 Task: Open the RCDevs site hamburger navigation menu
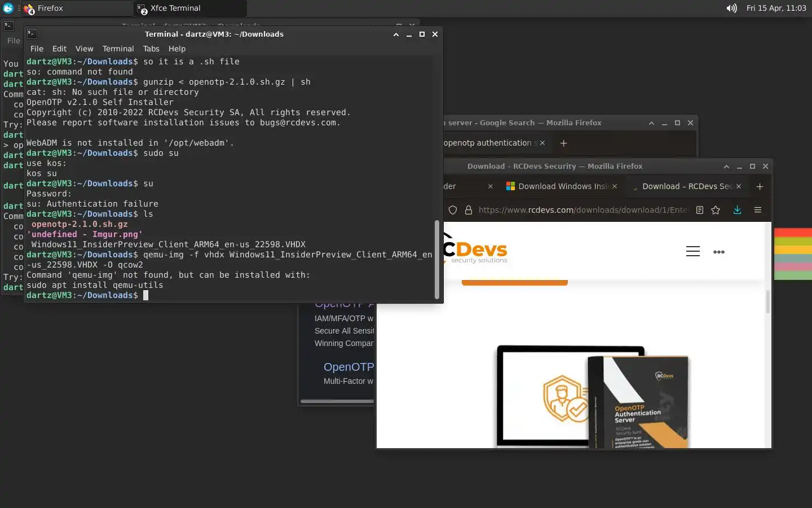point(693,251)
